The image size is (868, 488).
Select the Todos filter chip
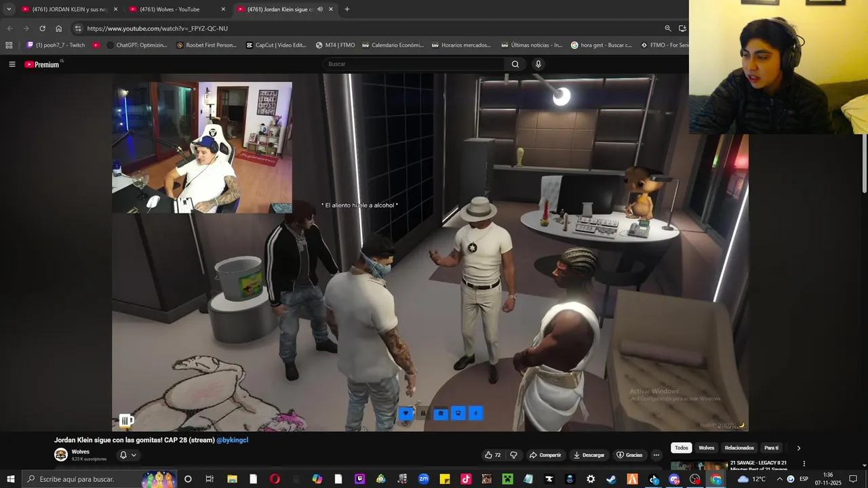tap(682, 448)
